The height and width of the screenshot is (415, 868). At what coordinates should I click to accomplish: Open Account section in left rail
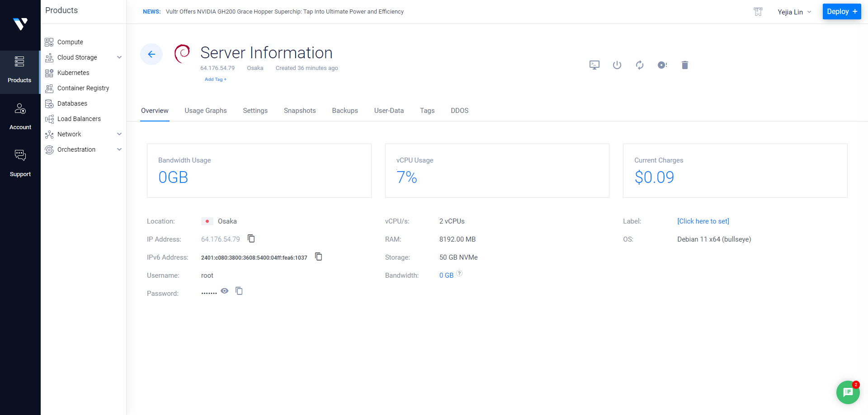(x=20, y=117)
